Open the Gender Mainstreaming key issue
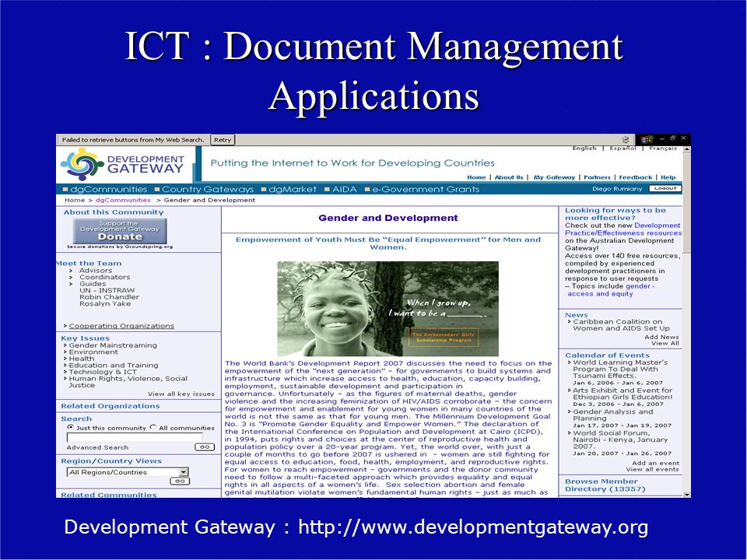Viewport: 747px width, 560px height. pos(113,345)
